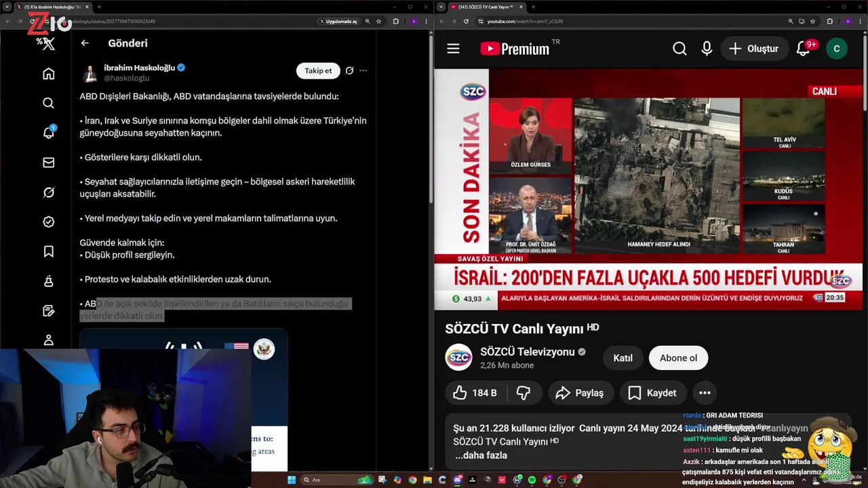The width and height of the screenshot is (868, 488).
Task: Open new tab in YouTube window
Action: point(532,7)
